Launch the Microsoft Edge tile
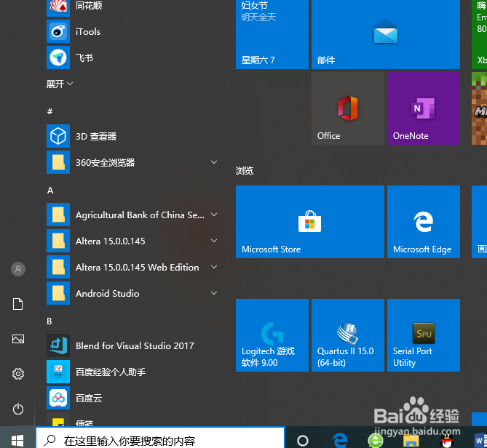The width and height of the screenshot is (487, 448). (x=424, y=222)
